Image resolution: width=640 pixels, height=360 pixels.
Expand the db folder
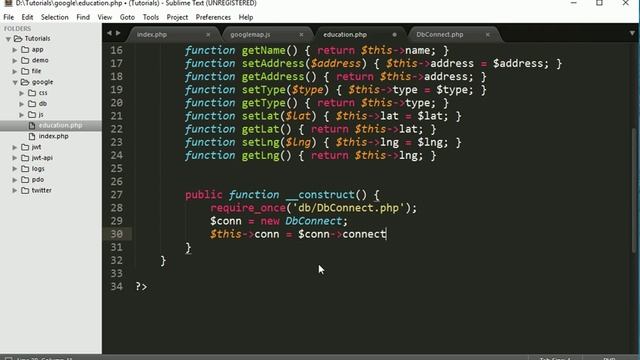[22, 104]
